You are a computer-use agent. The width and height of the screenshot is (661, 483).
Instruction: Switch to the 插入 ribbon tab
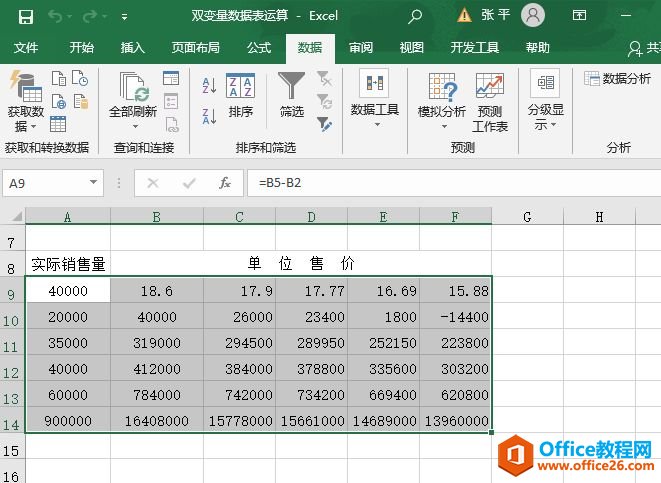(x=132, y=48)
